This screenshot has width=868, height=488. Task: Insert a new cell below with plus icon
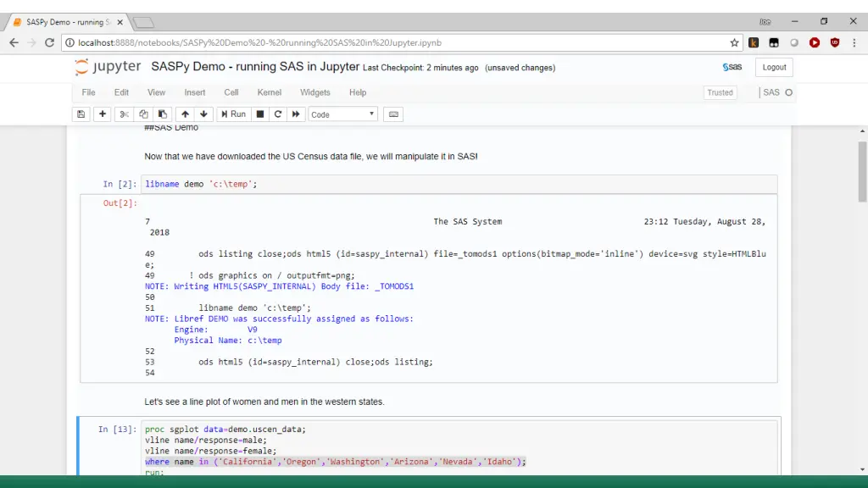click(x=103, y=114)
